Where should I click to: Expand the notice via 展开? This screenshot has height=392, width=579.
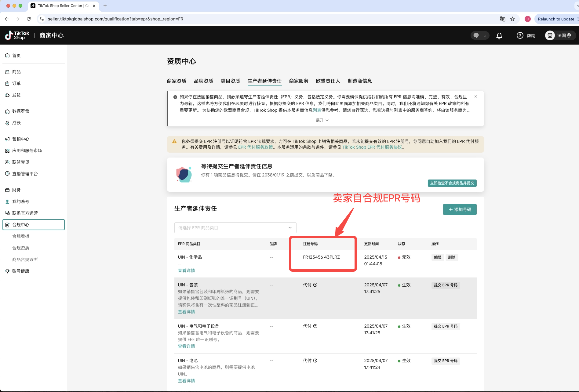(322, 120)
